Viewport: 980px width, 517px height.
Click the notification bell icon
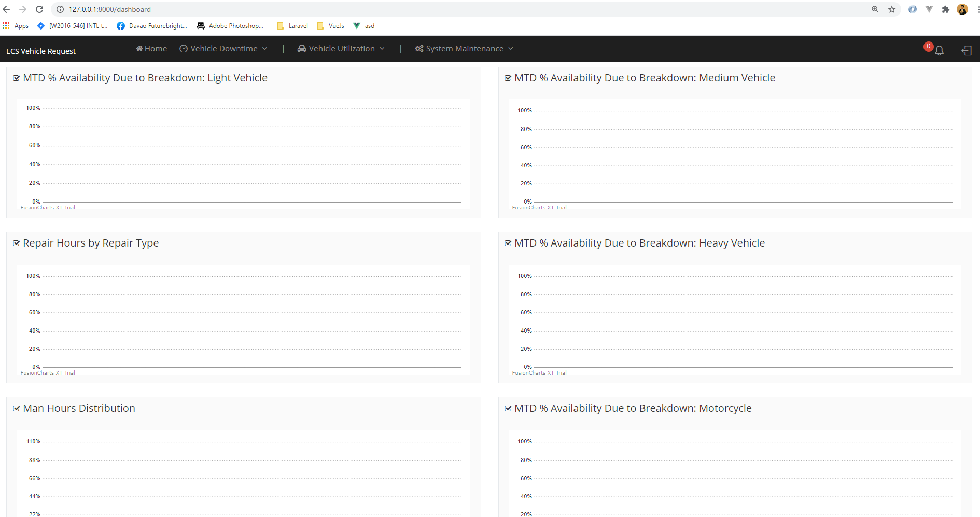coord(939,50)
